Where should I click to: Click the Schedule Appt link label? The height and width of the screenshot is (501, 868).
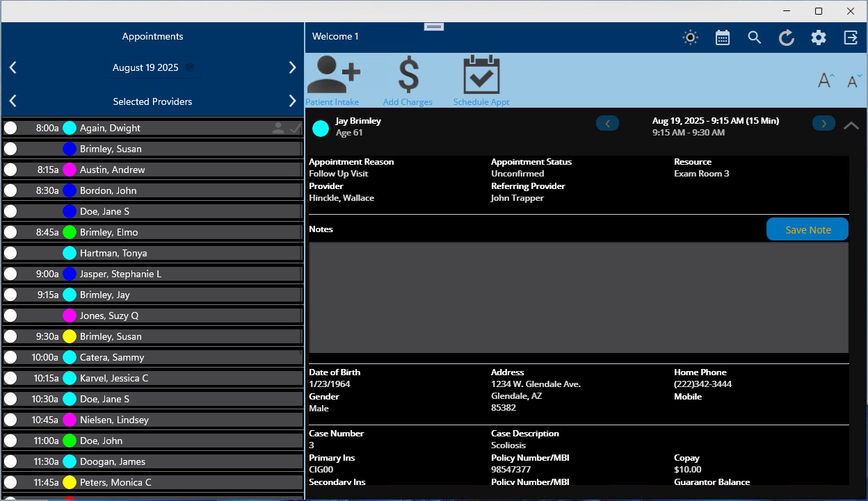click(481, 102)
